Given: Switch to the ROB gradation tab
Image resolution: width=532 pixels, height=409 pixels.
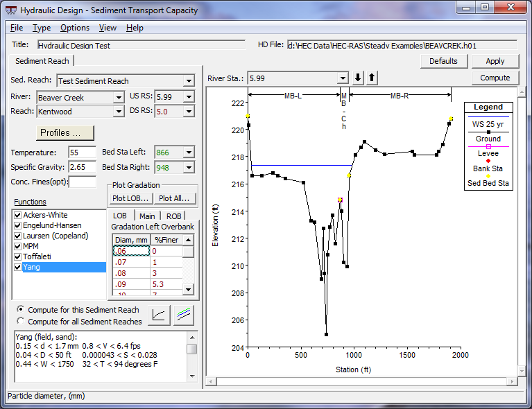Looking at the screenshot, I should click(x=174, y=216).
